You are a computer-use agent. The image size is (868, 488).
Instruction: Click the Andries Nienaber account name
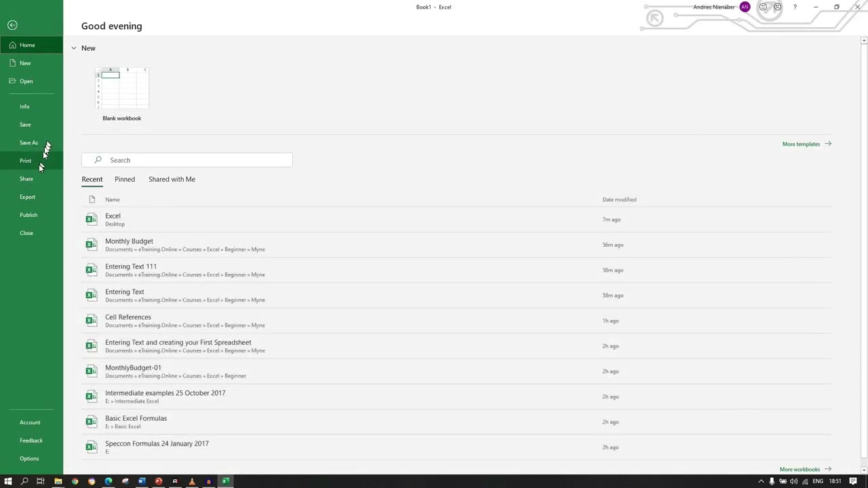tap(713, 7)
